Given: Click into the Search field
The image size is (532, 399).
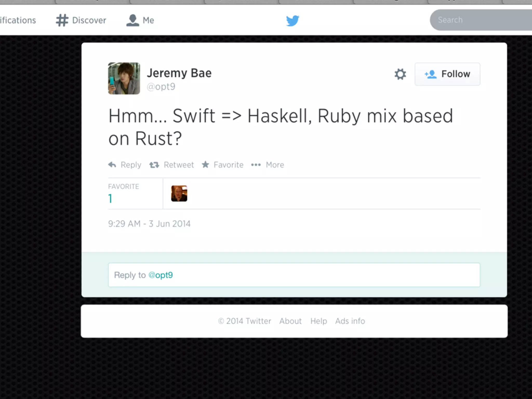Looking at the screenshot, I should tap(481, 20).
